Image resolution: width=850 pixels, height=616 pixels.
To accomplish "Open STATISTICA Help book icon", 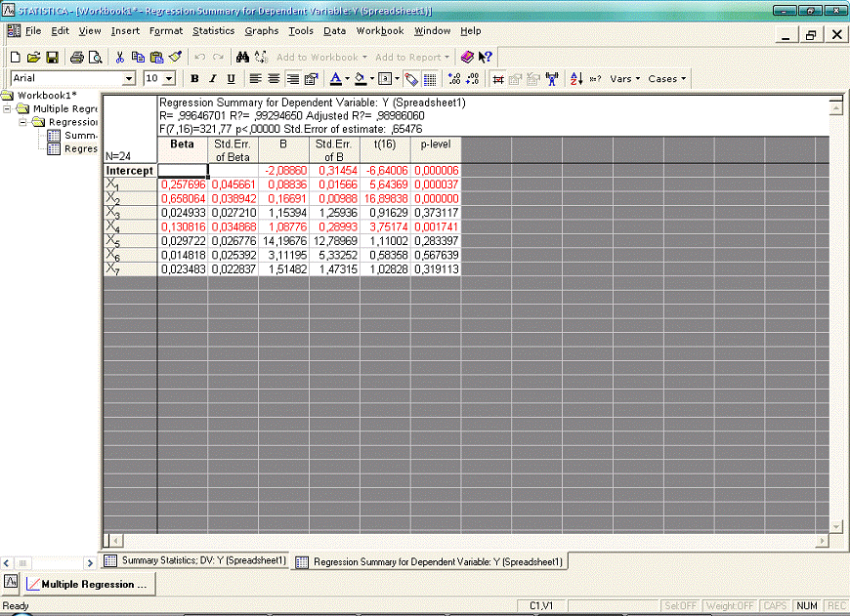I will tap(467, 58).
